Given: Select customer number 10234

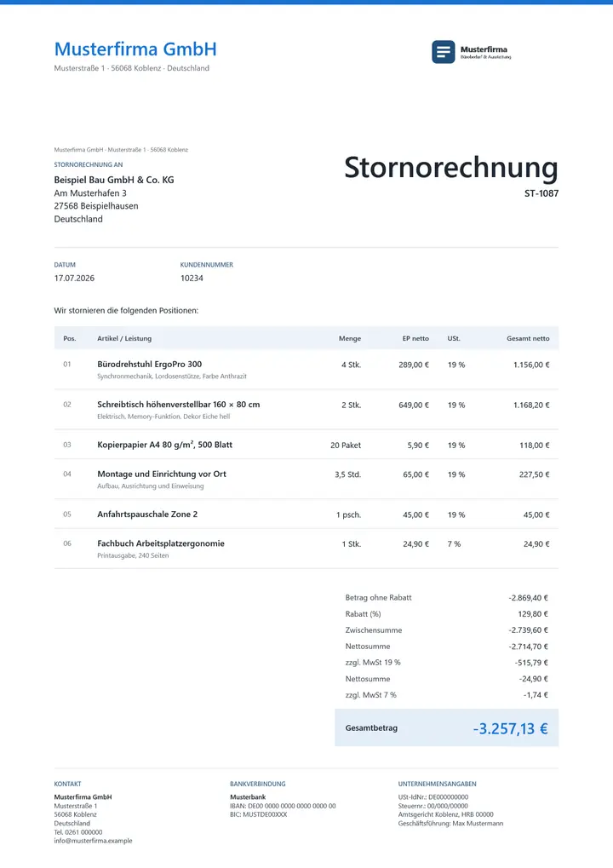Looking at the screenshot, I should [192, 278].
